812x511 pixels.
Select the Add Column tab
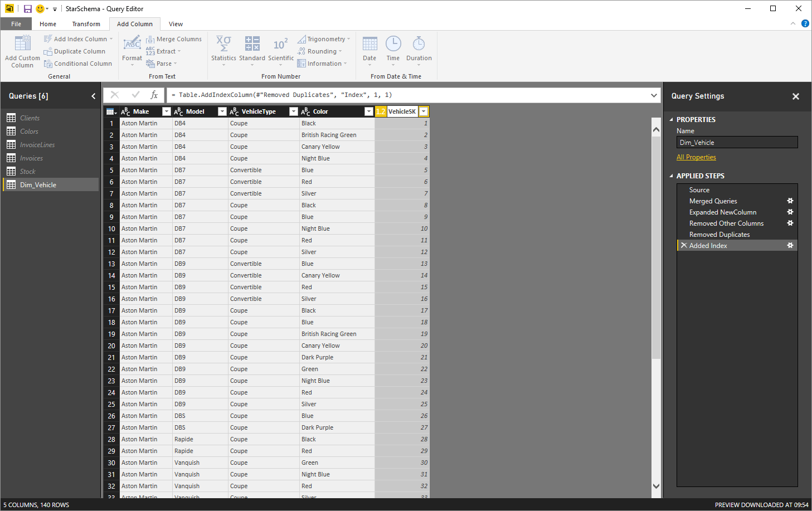pyautogui.click(x=135, y=24)
